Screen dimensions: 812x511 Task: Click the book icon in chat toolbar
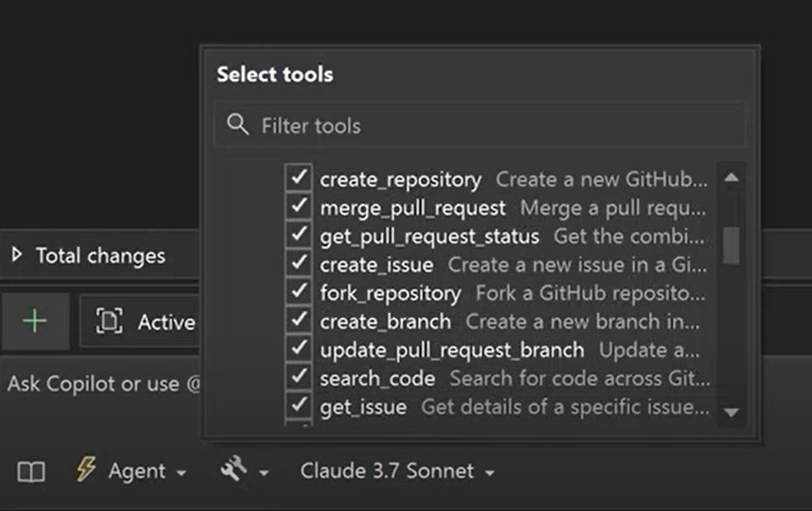pos(31,472)
